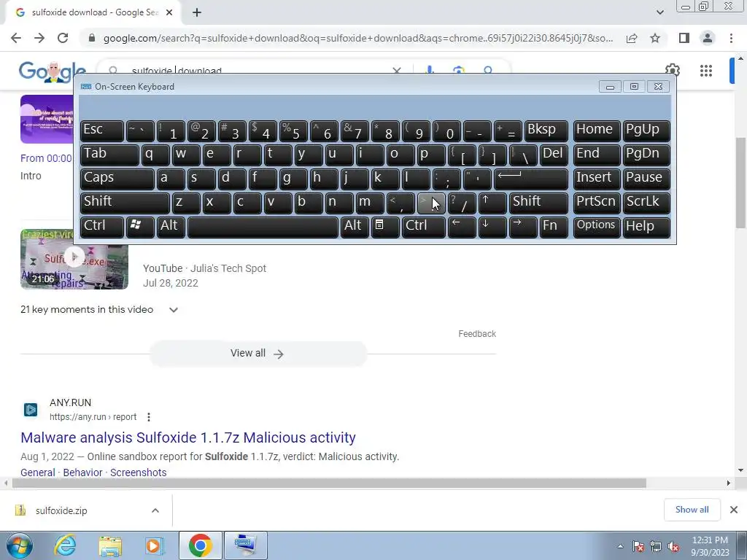Screen dimensions: 747x560
Task: Open ANY.RUN result three-dot options
Action: (x=149, y=417)
